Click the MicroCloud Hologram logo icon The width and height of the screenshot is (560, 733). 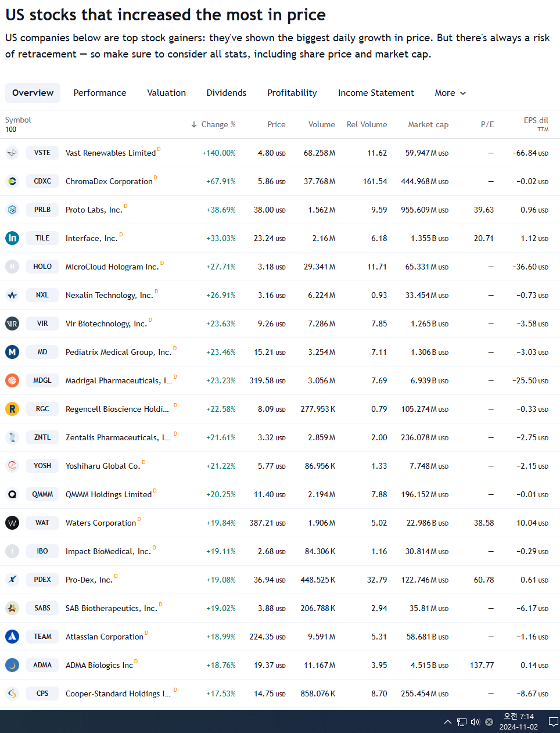(x=12, y=267)
